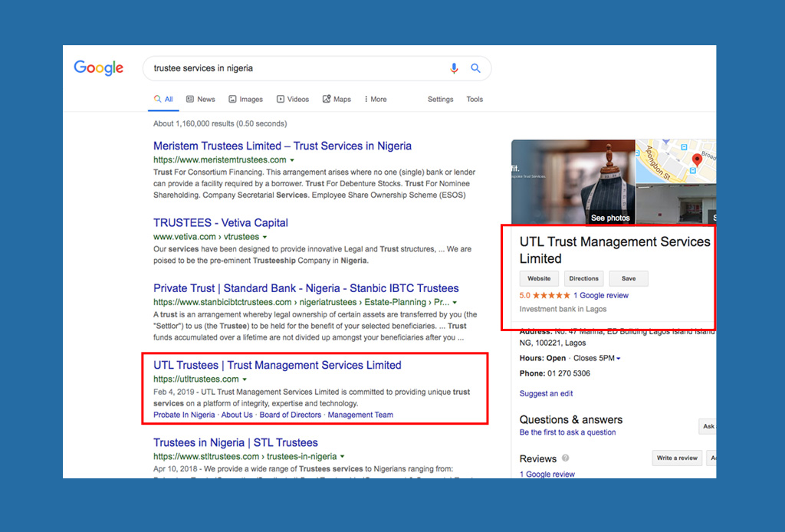Select the All results tab

pyautogui.click(x=164, y=99)
